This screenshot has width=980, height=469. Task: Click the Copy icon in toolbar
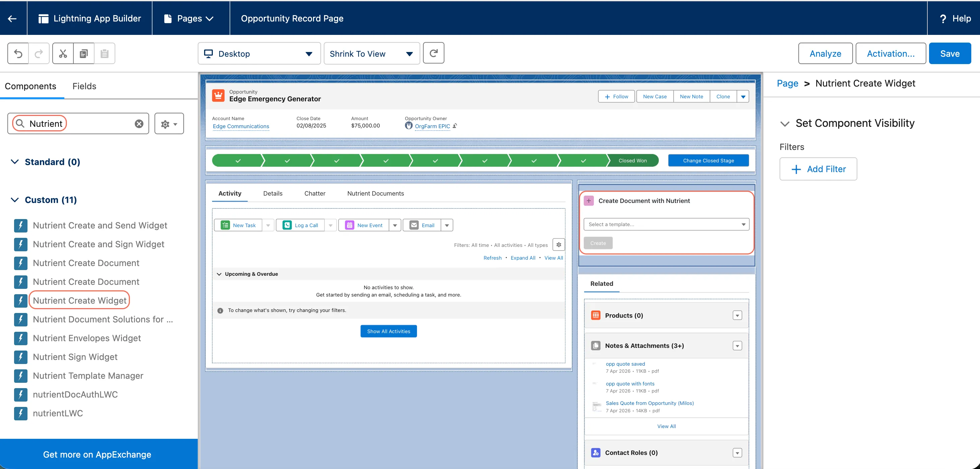84,53
